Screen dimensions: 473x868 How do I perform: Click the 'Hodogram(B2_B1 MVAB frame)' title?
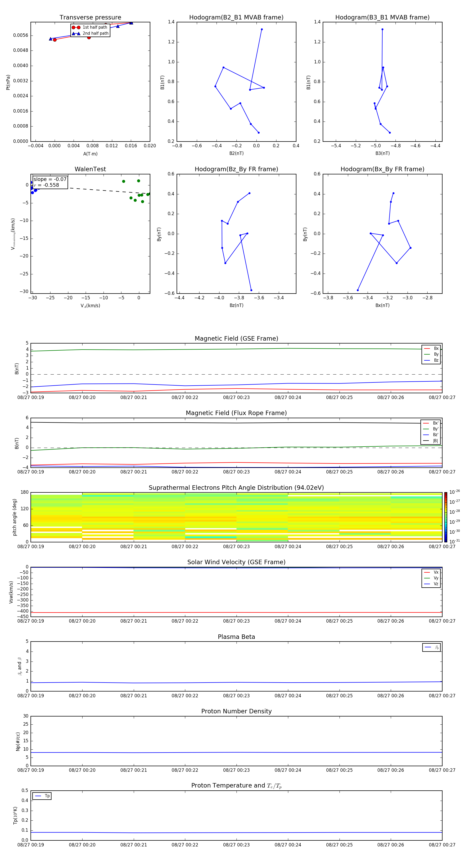point(236,18)
